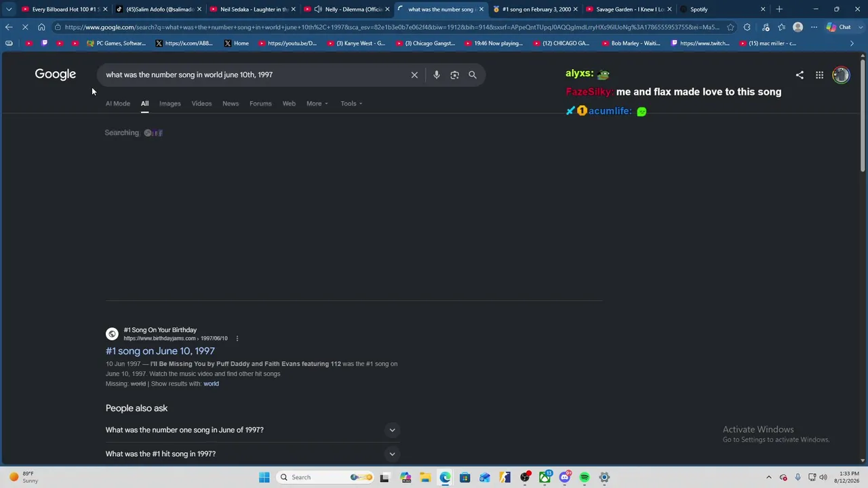Click the browser address bar URL
The image size is (868, 488).
[x=392, y=27]
